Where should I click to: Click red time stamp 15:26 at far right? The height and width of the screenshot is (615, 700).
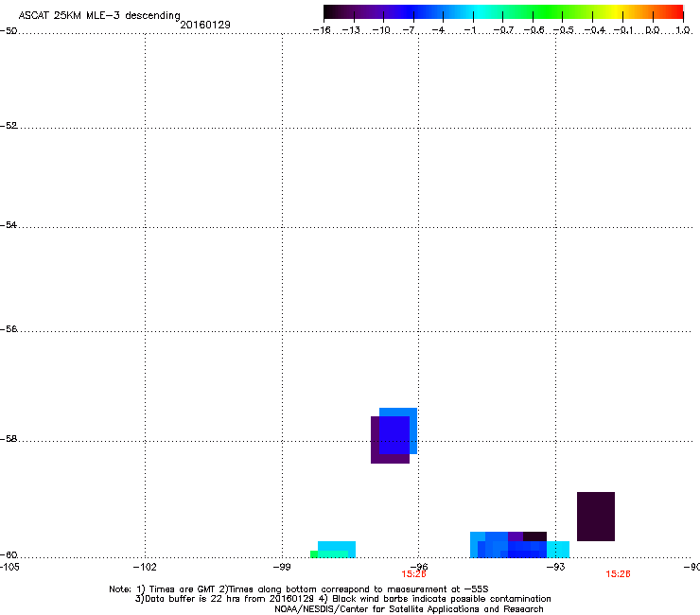pos(618,574)
